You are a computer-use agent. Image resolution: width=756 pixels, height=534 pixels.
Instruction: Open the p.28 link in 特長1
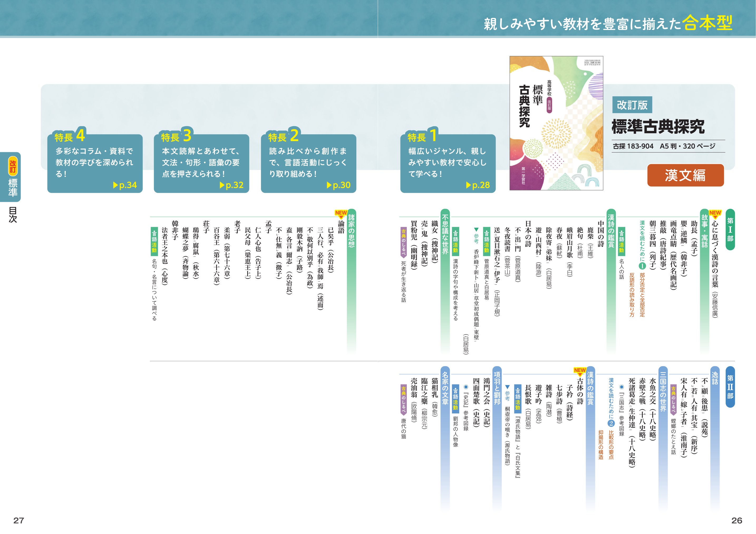pos(478,185)
